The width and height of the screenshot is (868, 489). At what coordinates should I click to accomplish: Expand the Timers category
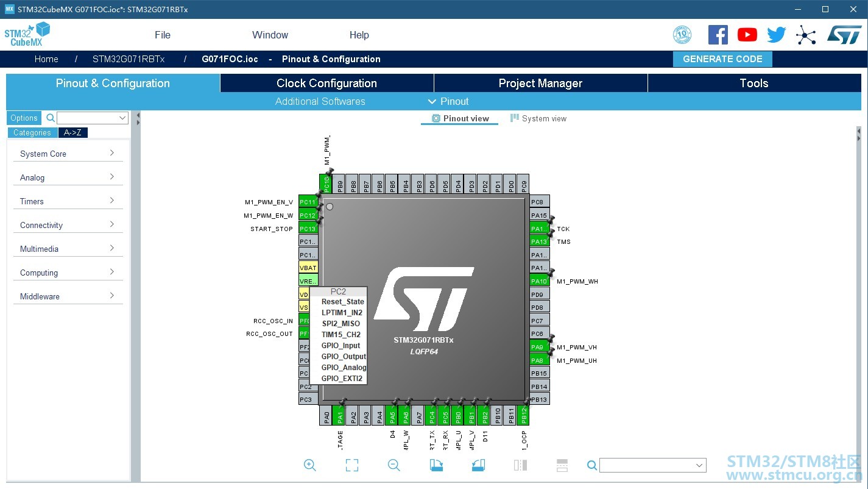[x=68, y=201]
